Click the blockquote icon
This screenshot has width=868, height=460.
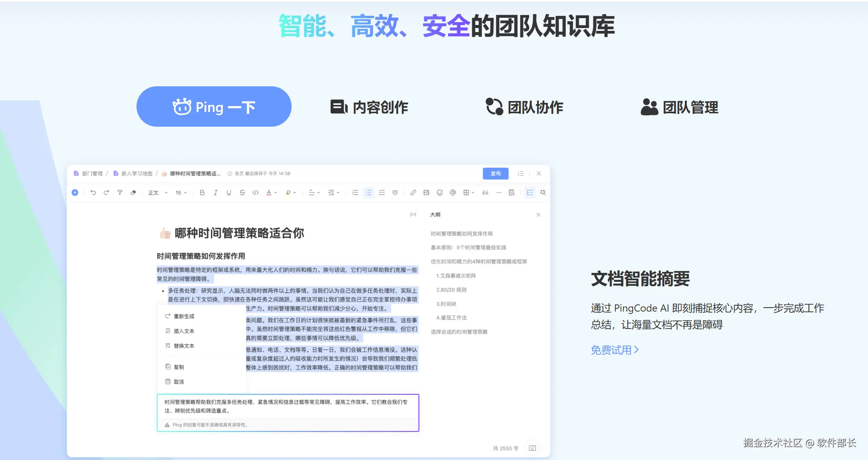(485, 192)
